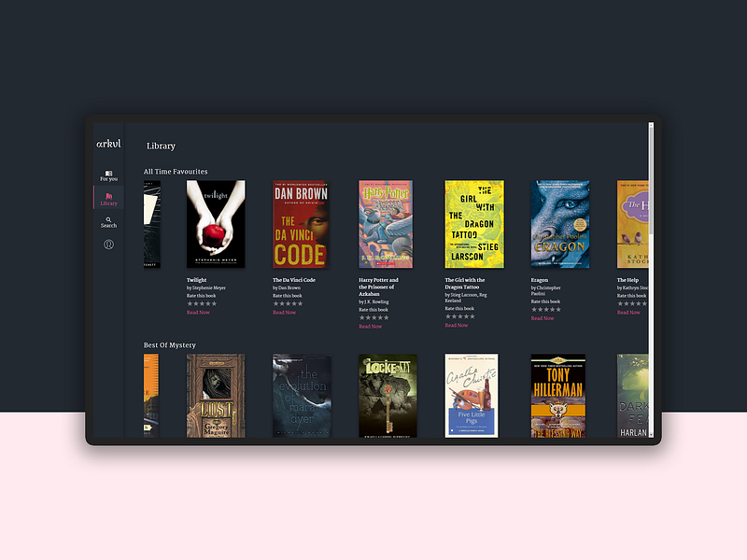The height and width of the screenshot is (560, 747).
Task: Rate Dragon Tattoo using its star row
Action: click(x=460, y=316)
